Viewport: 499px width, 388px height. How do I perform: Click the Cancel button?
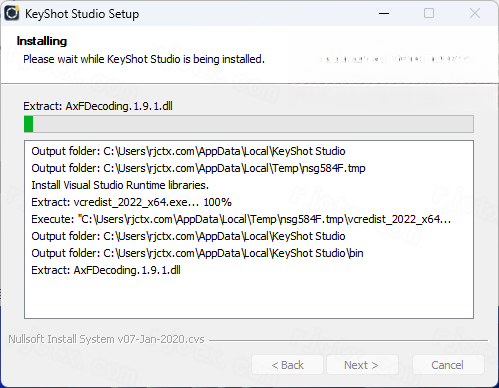[448, 365]
